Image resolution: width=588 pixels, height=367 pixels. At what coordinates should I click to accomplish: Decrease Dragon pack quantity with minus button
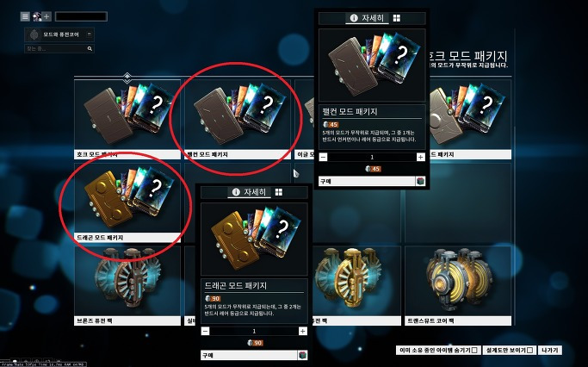pos(205,331)
